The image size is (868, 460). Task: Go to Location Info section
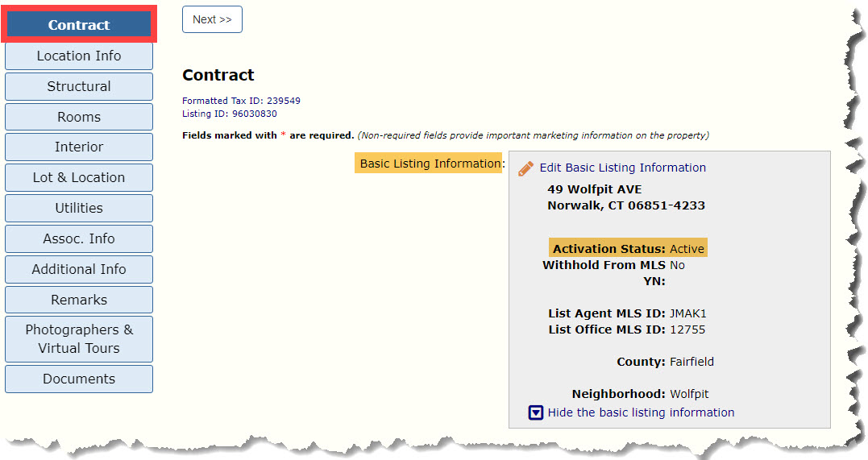coord(79,56)
